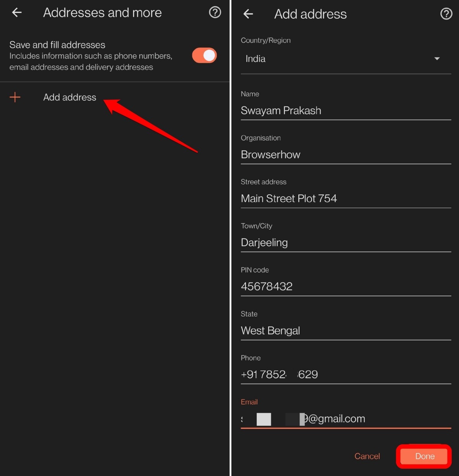This screenshot has height=476, width=459.
Task: Edit Town/City field Darjeeling
Action: tap(346, 243)
